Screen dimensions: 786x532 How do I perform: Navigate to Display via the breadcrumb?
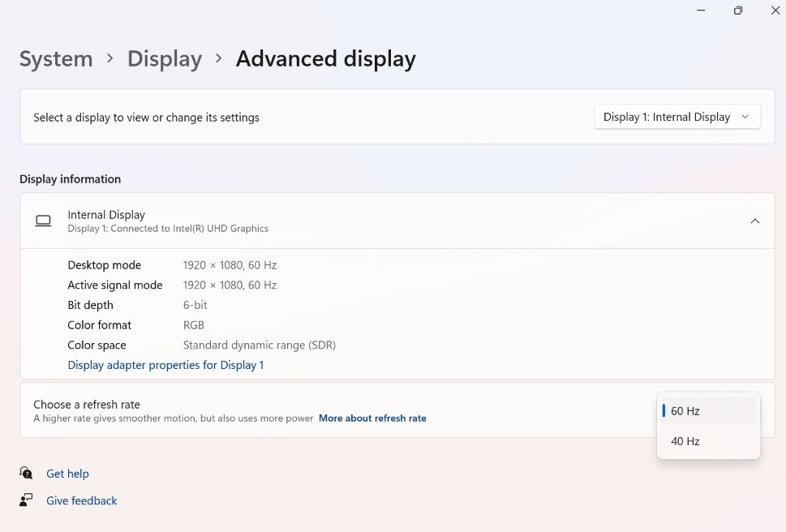point(164,58)
